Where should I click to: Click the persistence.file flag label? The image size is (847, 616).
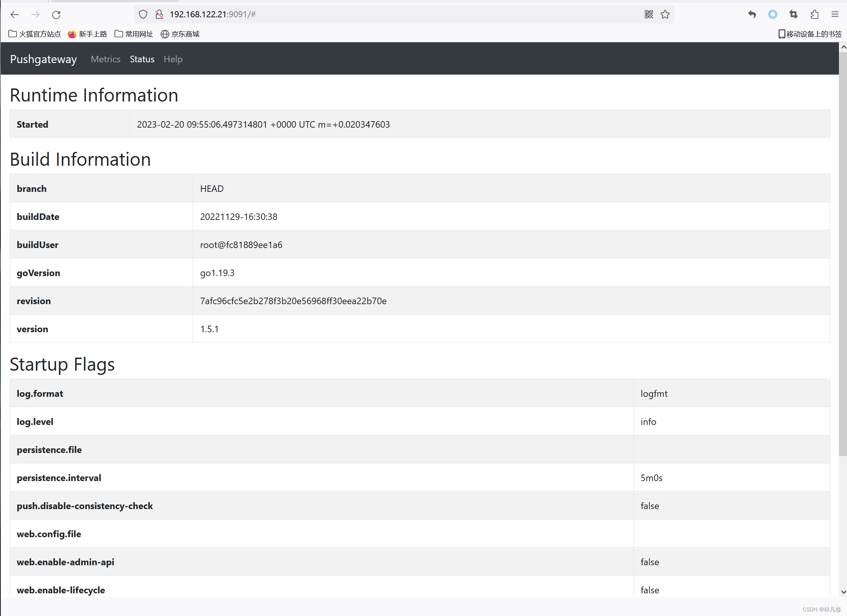pyautogui.click(x=49, y=450)
